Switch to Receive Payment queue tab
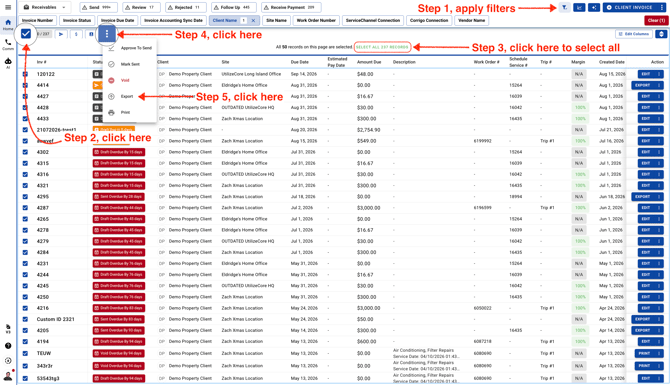 pos(291,7)
